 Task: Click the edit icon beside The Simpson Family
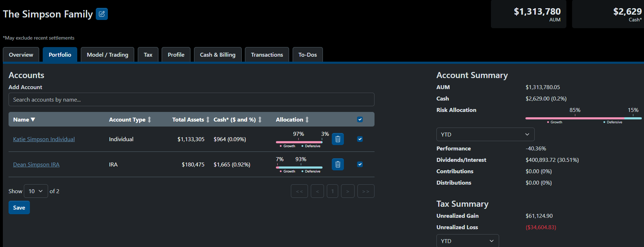[x=102, y=14]
